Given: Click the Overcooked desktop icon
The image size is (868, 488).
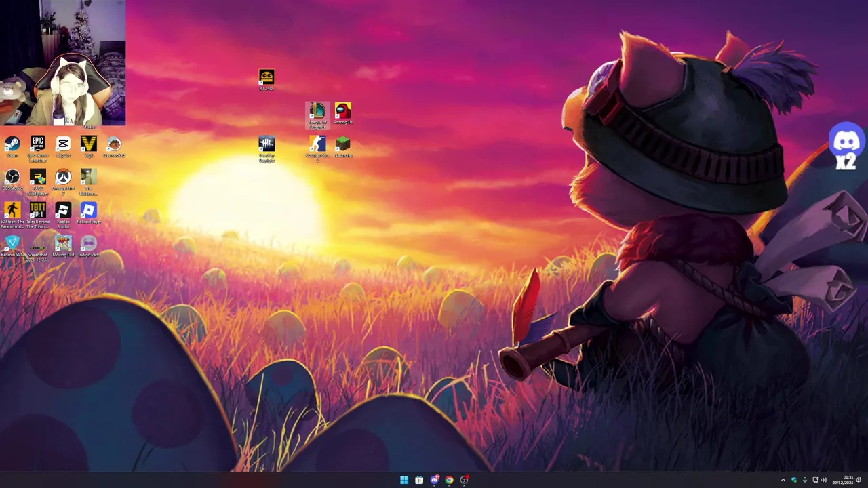Looking at the screenshot, I should (114, 146).
